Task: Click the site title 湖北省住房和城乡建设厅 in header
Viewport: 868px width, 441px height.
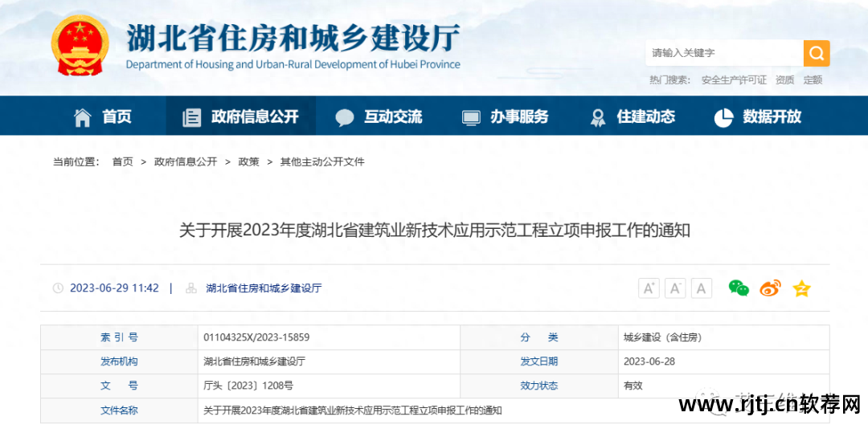Action: 293,39
